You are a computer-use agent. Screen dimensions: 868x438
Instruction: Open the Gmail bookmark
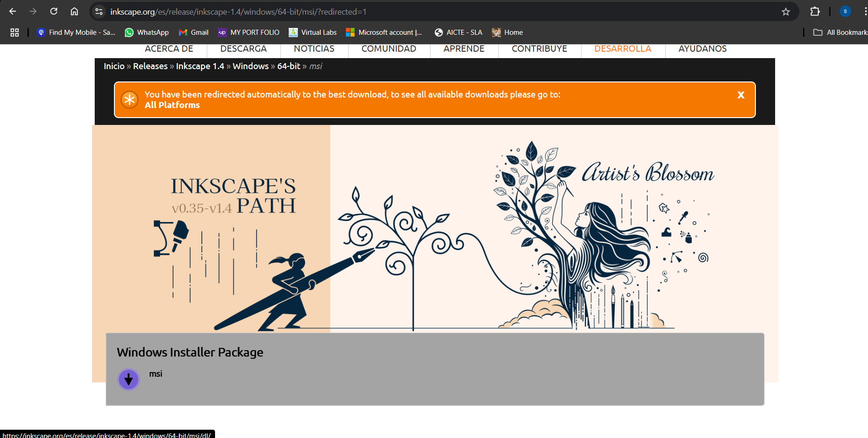(x=194, y=32)
